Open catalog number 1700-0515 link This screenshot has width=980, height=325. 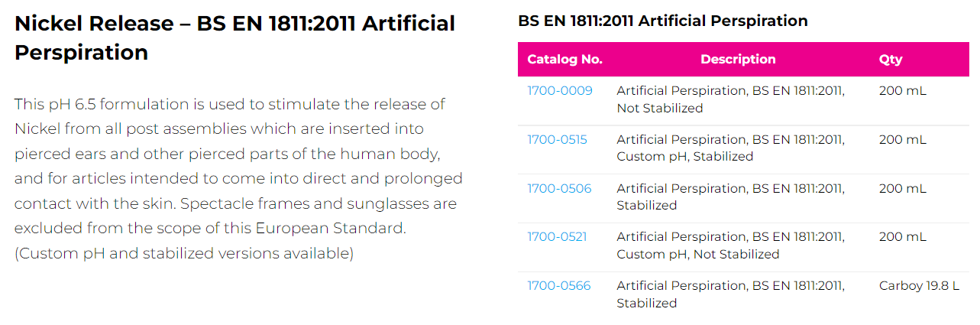pyautogui.click(x=557, y=140)
